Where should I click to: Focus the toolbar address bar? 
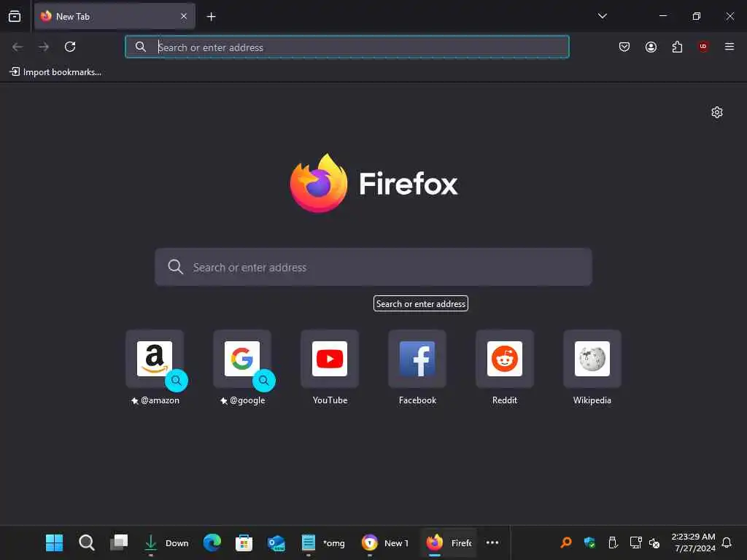(x=347, y=47)
